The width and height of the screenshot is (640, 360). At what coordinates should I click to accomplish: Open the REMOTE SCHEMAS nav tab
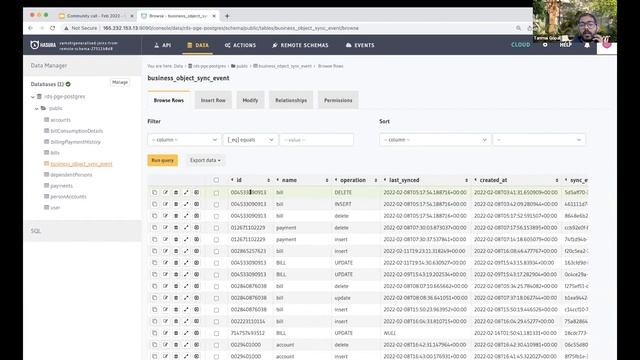tap(300, 45)
